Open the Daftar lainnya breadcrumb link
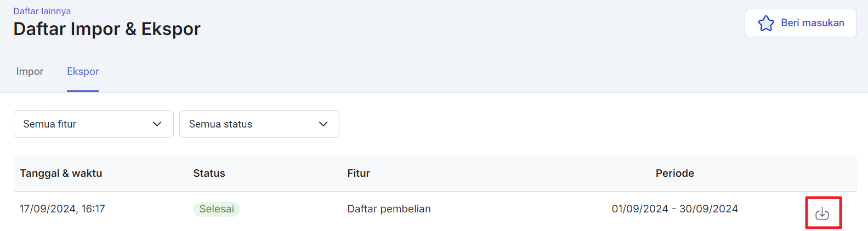868x231 pixels. click(x=42, y=11)
